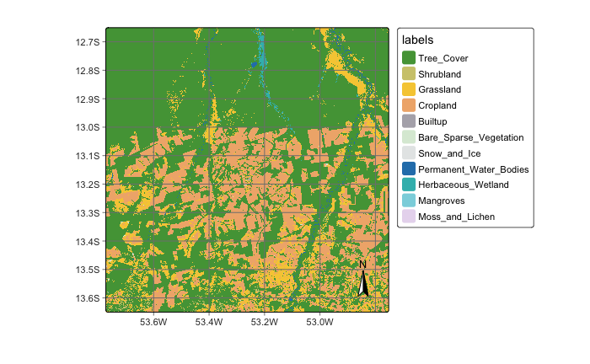Click the 53.0W longitude axis label
The height and width of the screenshot is (364, 590).
coord(320,321)
